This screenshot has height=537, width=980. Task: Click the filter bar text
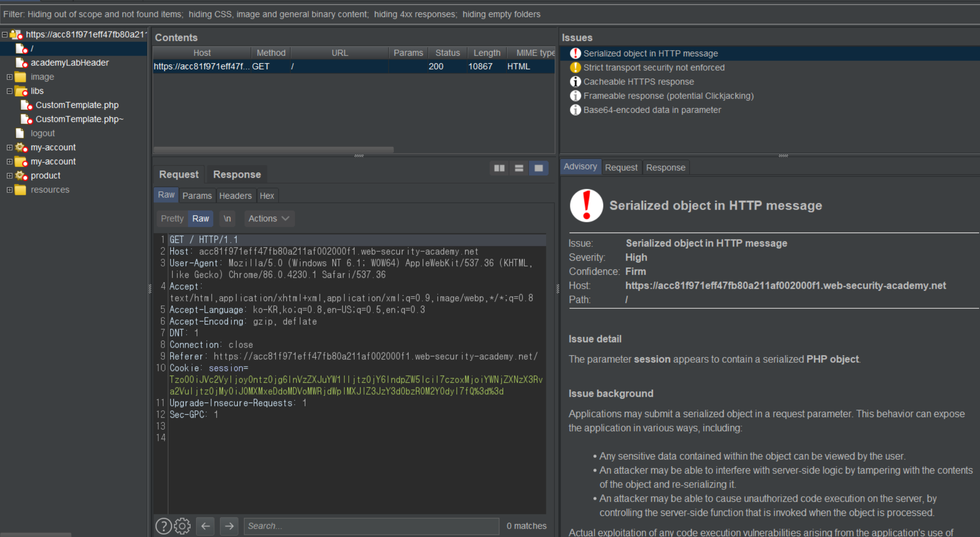(272, 14)
